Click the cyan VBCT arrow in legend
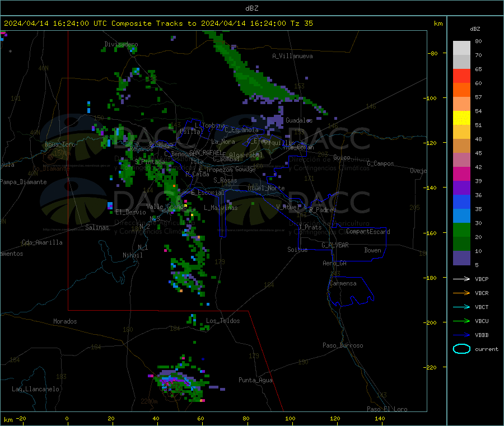 coord(461,307)
